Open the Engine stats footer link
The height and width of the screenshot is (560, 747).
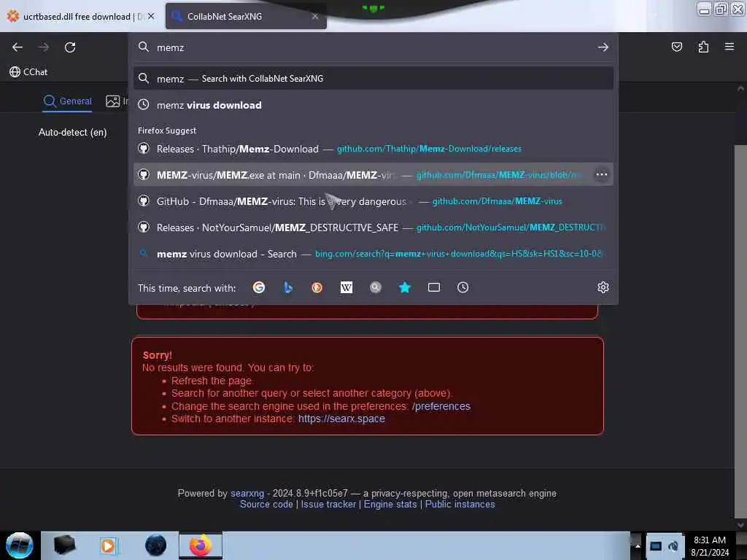pos(390,505)
